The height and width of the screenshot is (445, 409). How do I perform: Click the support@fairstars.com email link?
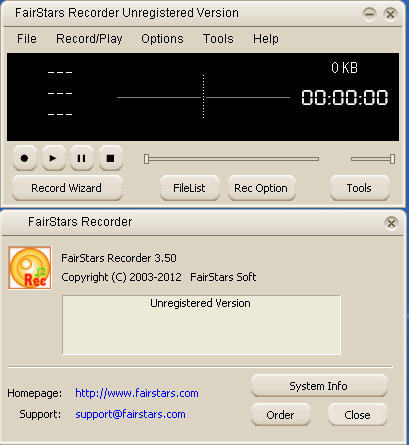(130, 414)
